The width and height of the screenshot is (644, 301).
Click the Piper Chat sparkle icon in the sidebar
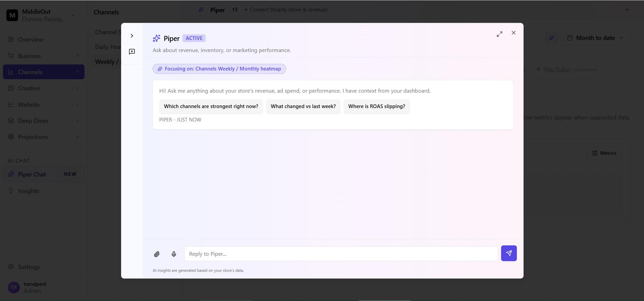click(11, 174)
